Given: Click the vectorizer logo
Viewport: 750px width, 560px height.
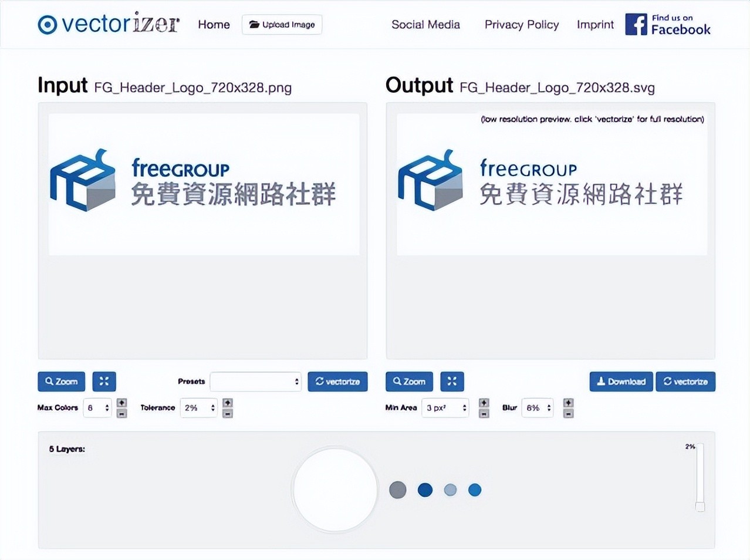Looking at the screenshot, I should (109, 24).
